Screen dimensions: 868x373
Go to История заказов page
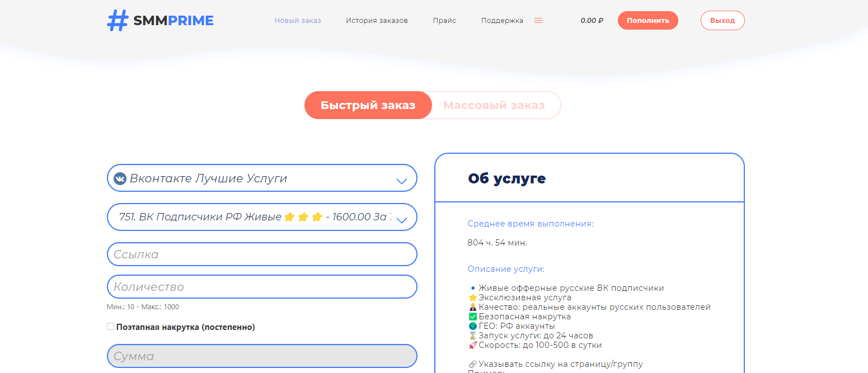coord(377,21)
